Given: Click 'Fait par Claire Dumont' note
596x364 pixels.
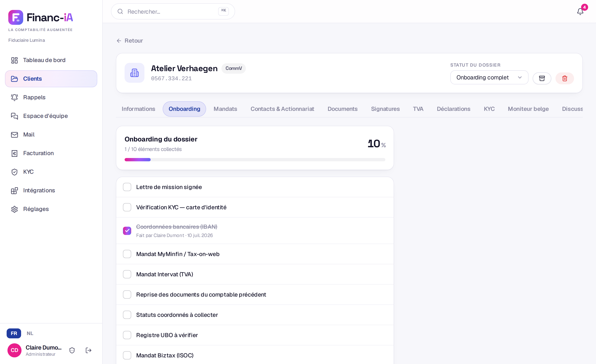Looking at the screenshot, I should 174,235.
